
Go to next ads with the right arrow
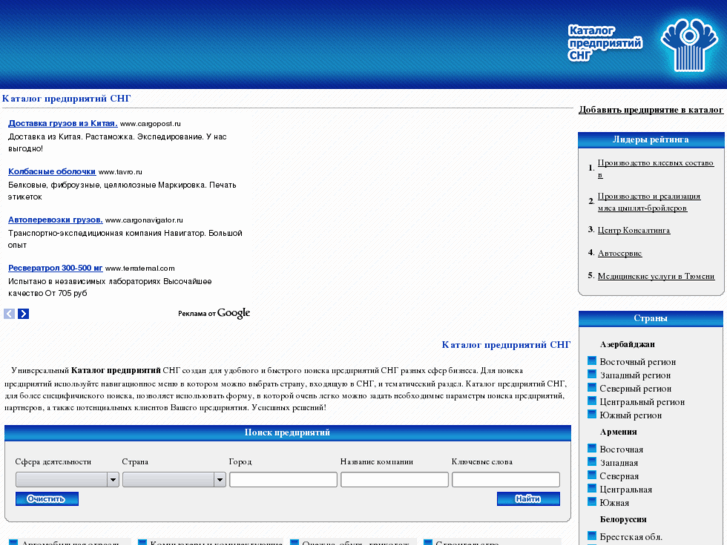point(23,314)
